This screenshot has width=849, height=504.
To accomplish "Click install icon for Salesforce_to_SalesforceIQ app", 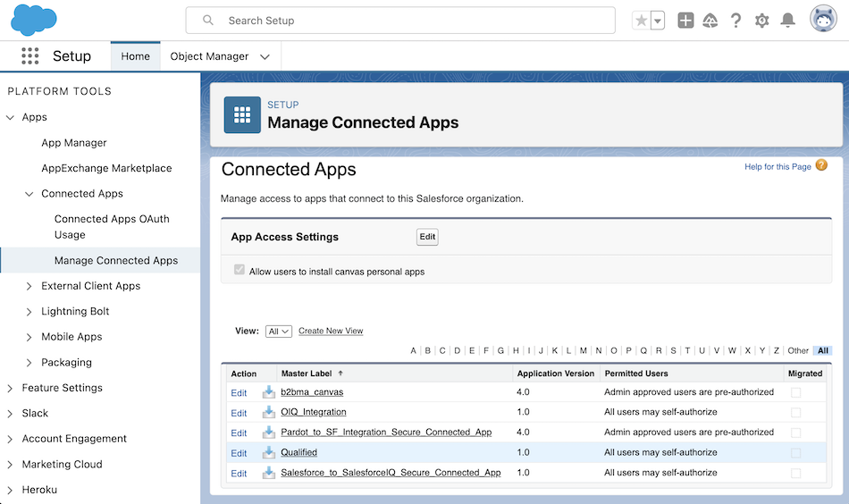I will [x=269, y=473].
